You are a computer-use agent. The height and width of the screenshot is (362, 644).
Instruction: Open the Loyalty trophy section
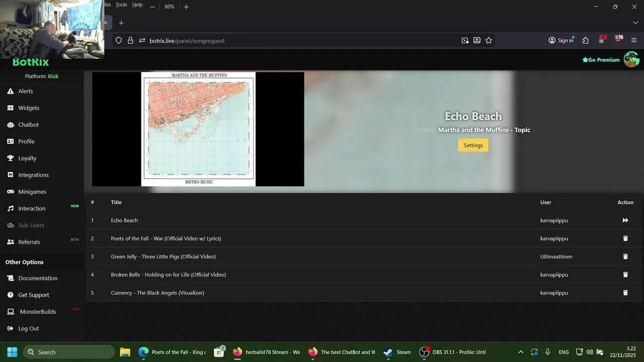pyautogui.click(x=27, y=158)
